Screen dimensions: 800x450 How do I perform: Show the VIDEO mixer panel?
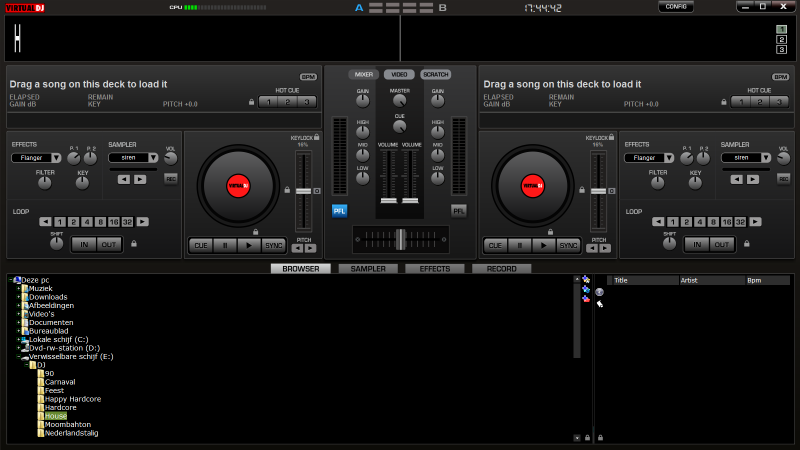point(399,74)
